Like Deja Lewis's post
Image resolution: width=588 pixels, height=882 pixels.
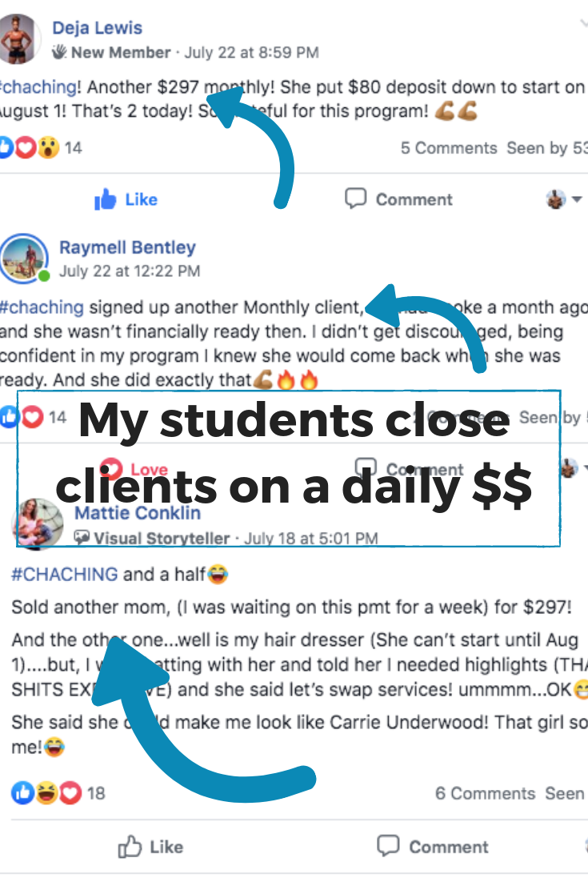click(x=126, y=199)
